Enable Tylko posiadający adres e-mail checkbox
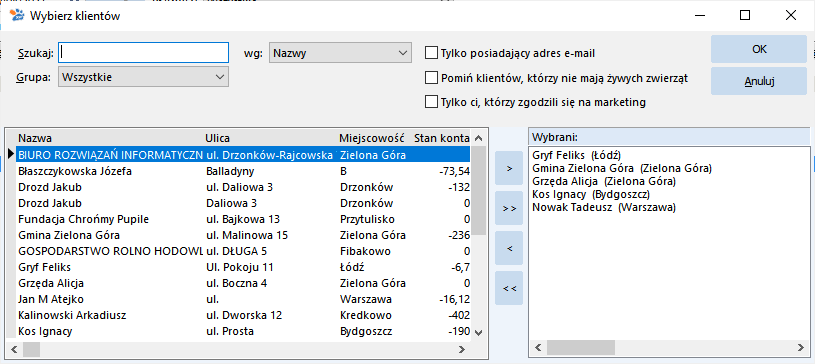Screen dimensions: 815x364 point(431,53)
